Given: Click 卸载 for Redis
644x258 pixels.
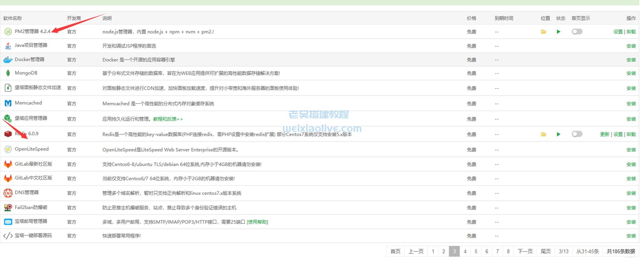Looking at the screenshot, I should (631, 134).
